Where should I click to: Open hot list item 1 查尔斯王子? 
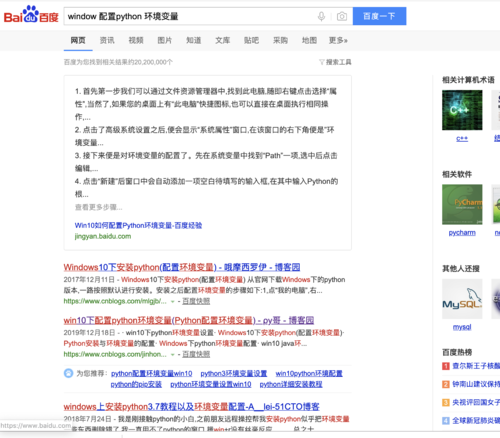pos(476,366)
